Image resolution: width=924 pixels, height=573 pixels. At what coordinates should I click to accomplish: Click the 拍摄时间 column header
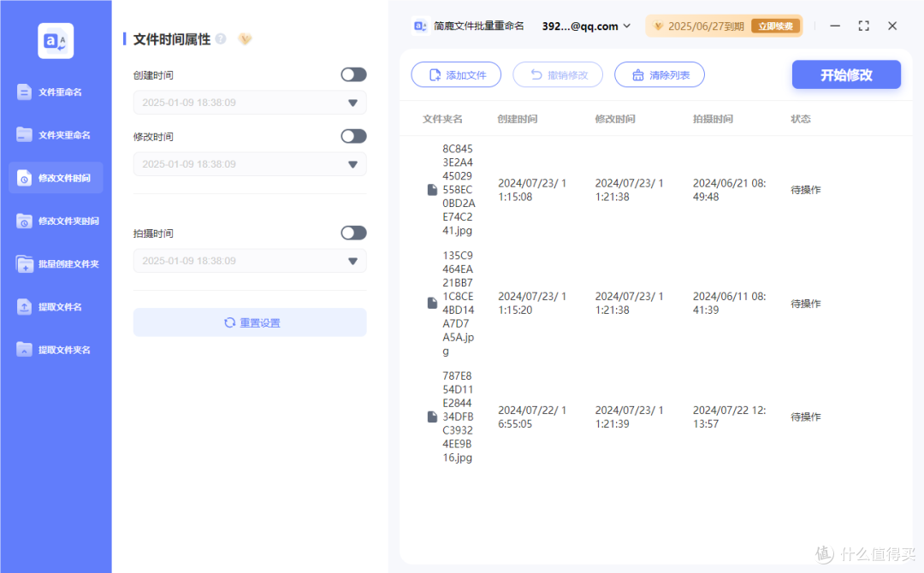click(713, 119)
